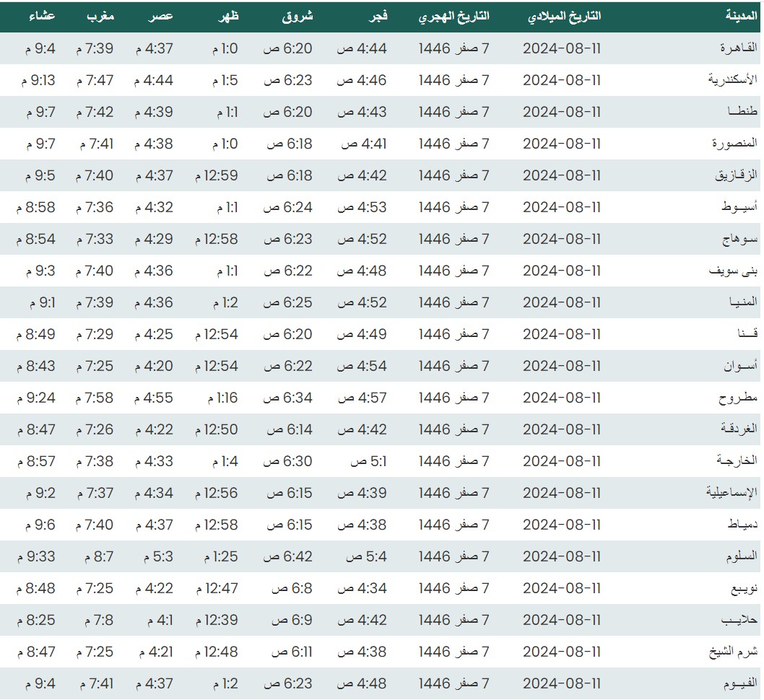Click the التاريخ الهجري column header
764x700 pixels.
coord(453,17)
